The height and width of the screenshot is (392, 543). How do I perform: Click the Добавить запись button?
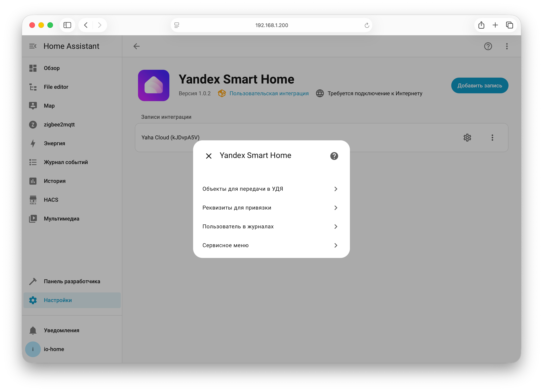click(x=479, y=85)
